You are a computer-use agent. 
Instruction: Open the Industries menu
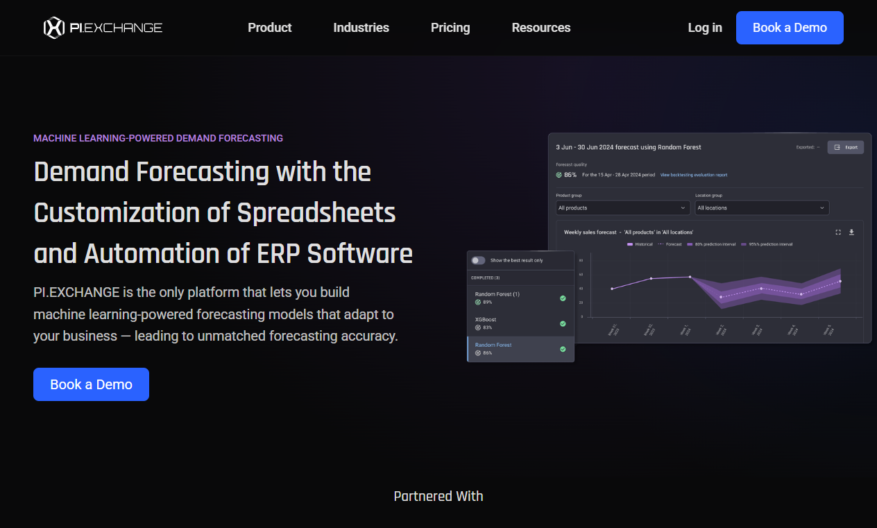[361, 27]
